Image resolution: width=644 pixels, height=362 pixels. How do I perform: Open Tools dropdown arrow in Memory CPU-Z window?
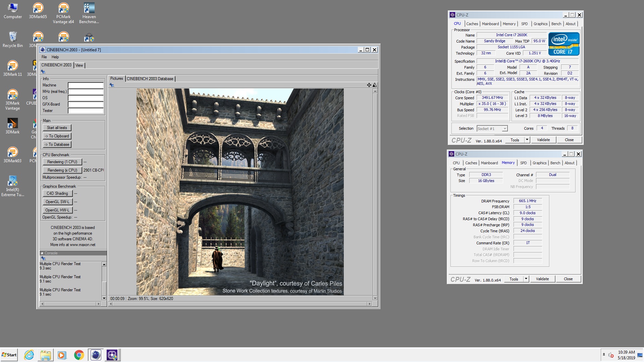point(526,279)
